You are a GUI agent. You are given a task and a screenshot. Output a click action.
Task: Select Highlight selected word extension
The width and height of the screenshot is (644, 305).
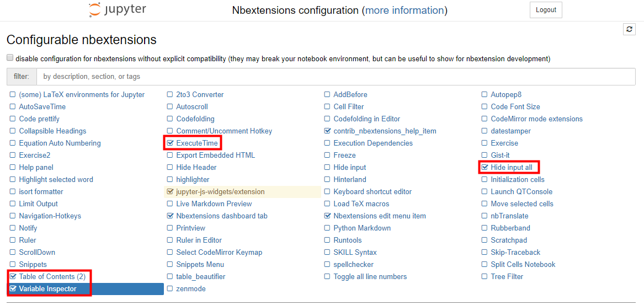(56, 179)
